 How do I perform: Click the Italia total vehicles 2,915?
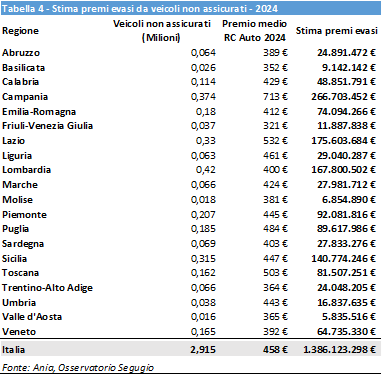[203, 349]
